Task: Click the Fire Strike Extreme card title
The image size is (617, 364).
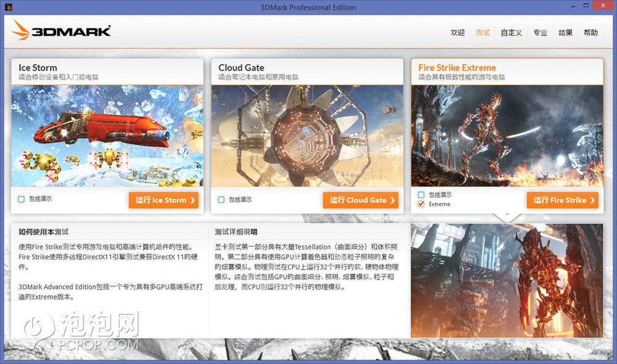Action: pos(457,68)
